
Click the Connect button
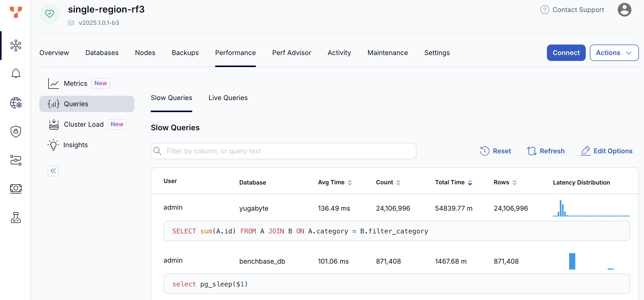pyautogui.click(x=566, y=52)
